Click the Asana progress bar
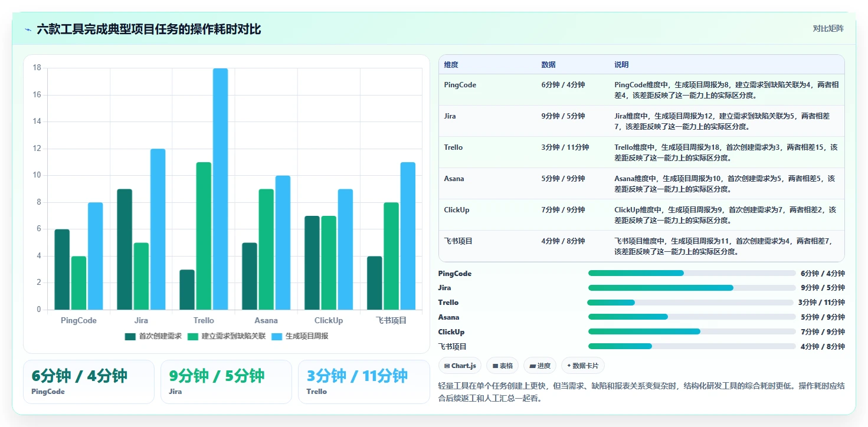Viewport: 868px width, 427px height. click(x=692, y=317)
